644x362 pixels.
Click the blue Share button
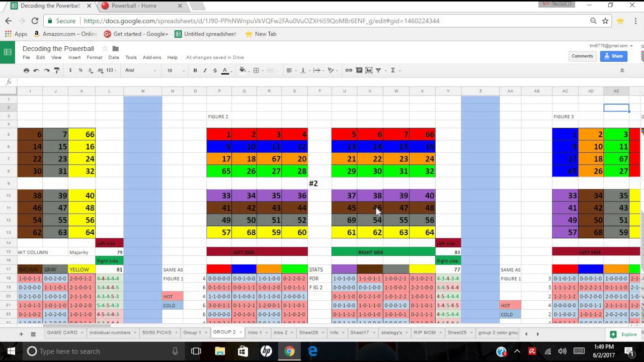point(613,56)
